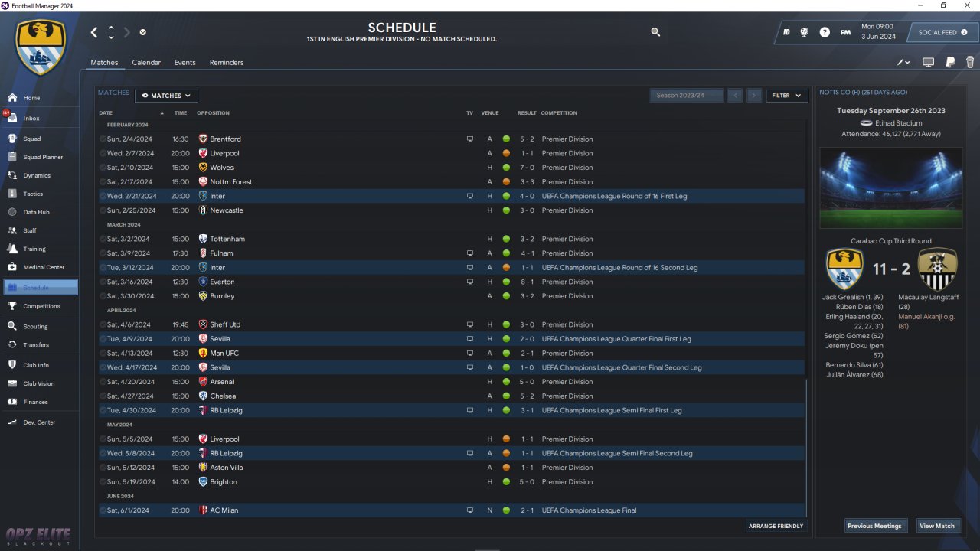Open the Season 2023/24 selector

pos(687,96)
